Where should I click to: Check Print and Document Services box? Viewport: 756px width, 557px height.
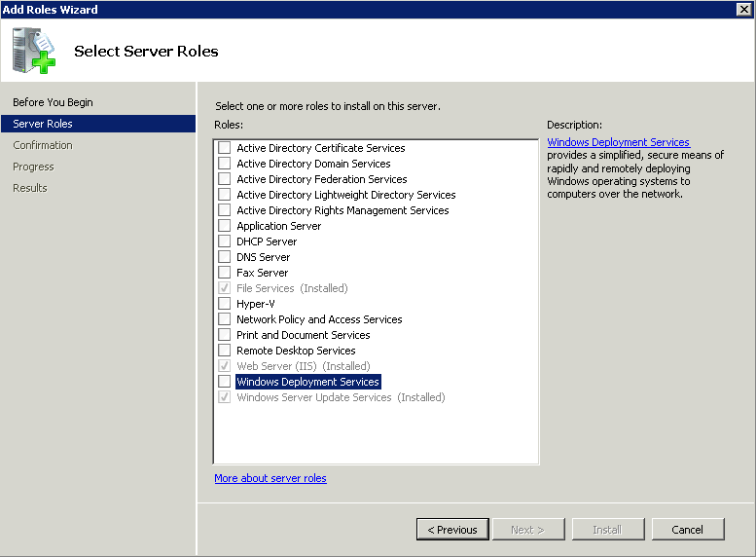coord(224,334)
